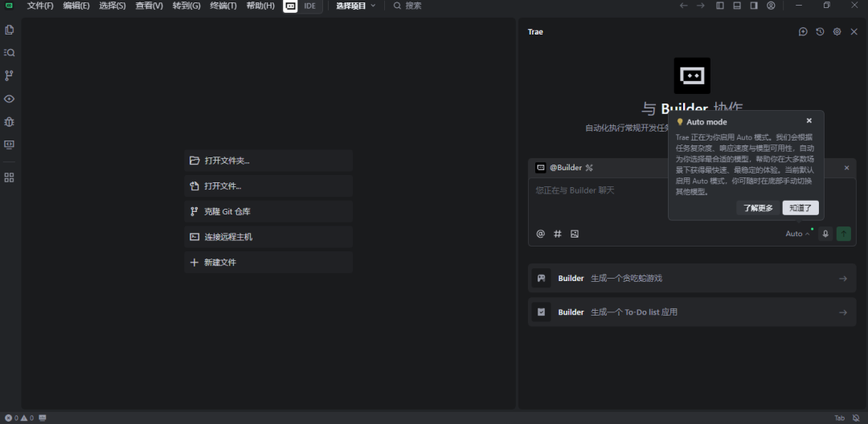
Task: Open the Explorer files icon in sidebar
Action: (x=9, y=30)
